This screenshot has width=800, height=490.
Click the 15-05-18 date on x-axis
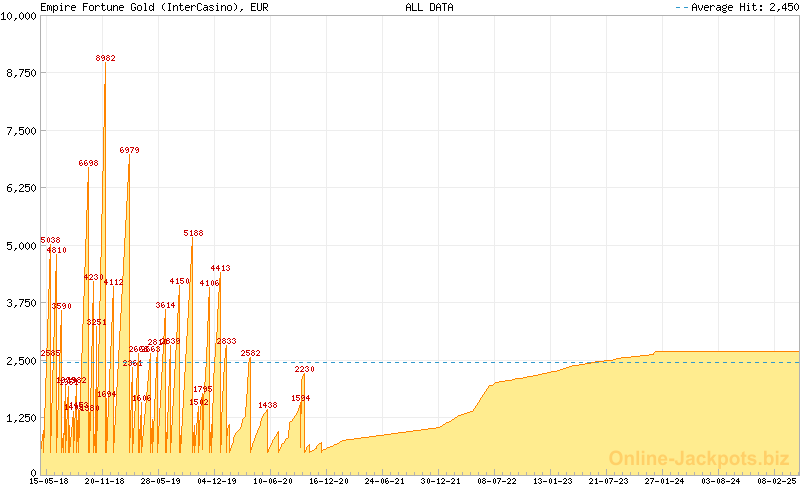[48, 481]
